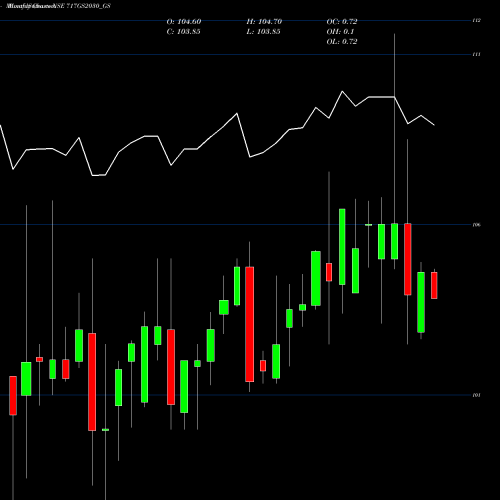Image resolution: width=500 pixels, height=500 pixels.
Task: Click the last red candlestick on the right
Action: click(434, 285)
